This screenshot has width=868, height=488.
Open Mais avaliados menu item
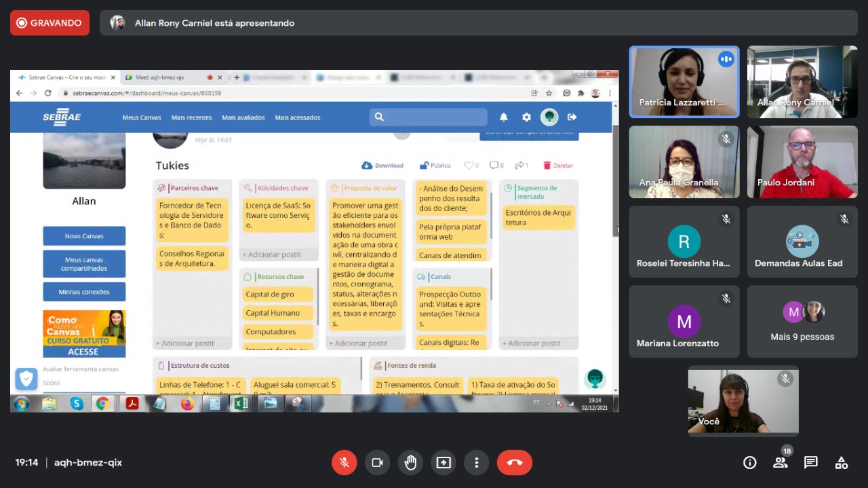243,117
